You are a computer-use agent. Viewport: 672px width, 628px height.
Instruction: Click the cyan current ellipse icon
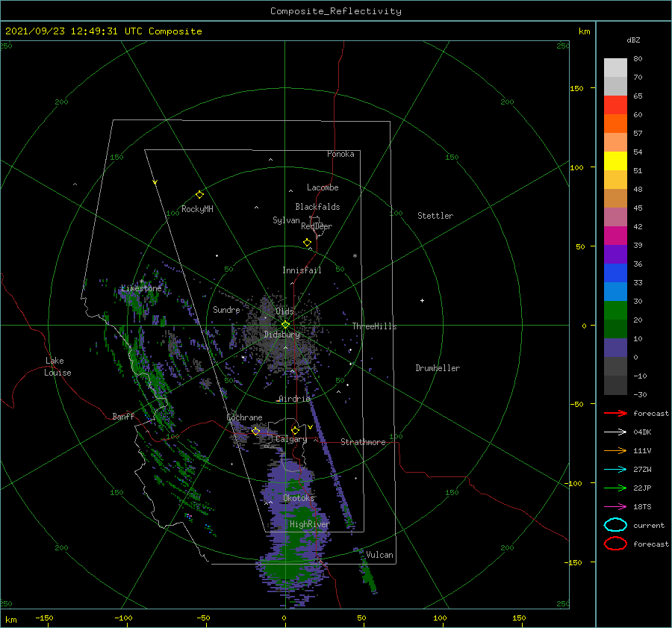[615, 525]
